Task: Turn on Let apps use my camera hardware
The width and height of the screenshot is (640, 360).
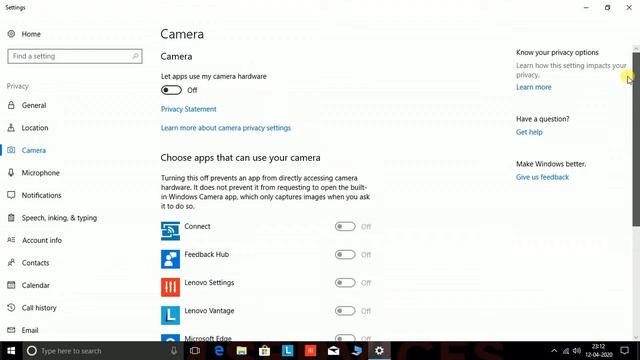Action: (x=171, y=90)
